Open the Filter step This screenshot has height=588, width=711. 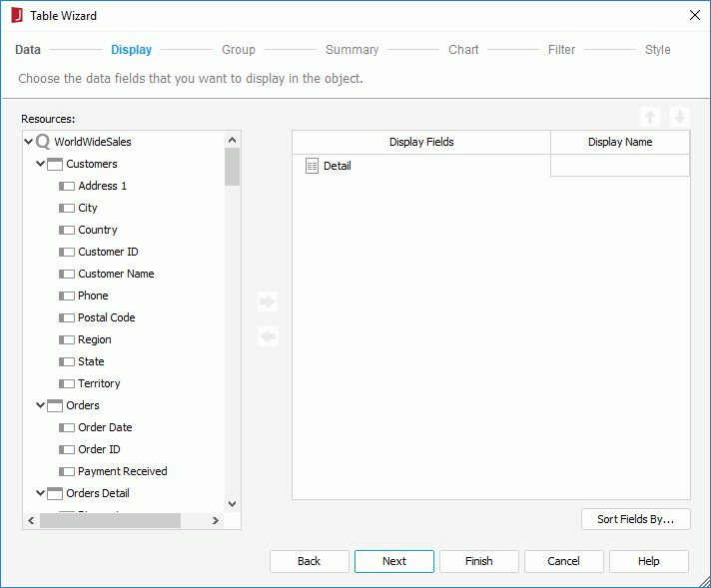tap(561, 49)
